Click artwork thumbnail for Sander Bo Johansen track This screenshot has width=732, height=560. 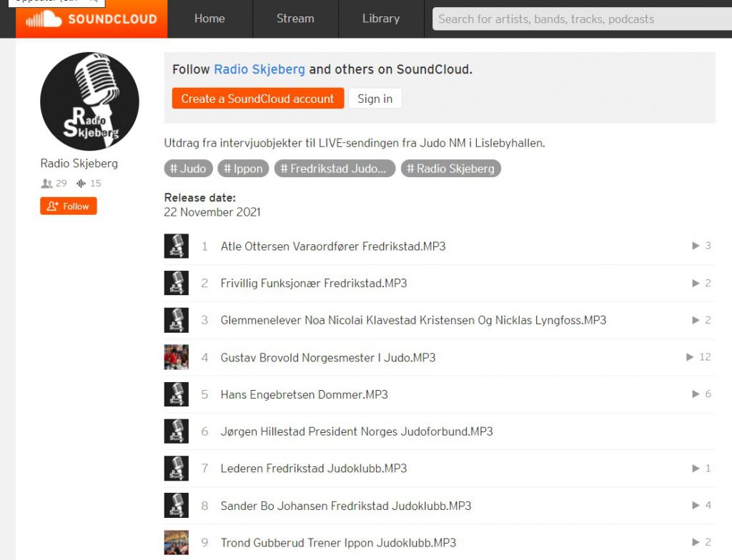click(177, 506)
